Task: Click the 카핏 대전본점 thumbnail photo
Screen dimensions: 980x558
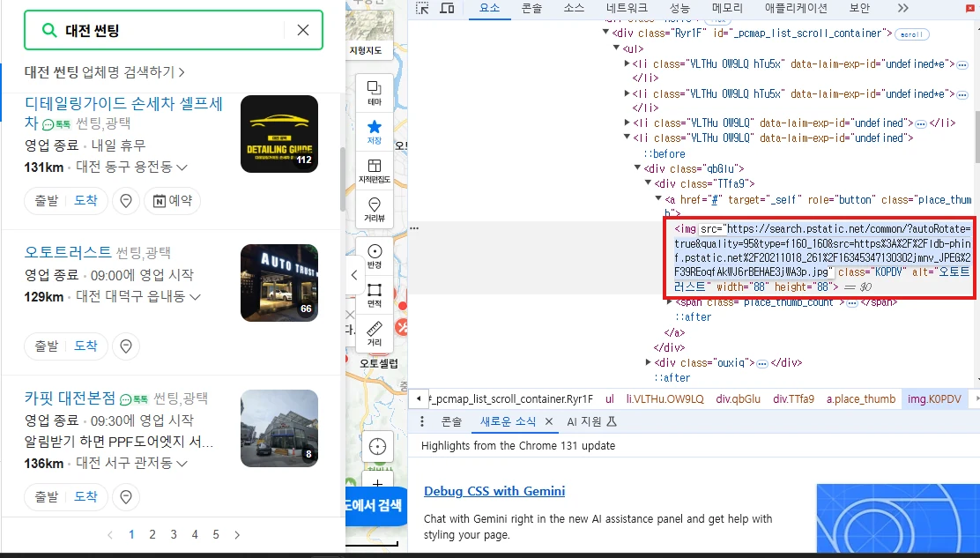Action: click(279, 428)
